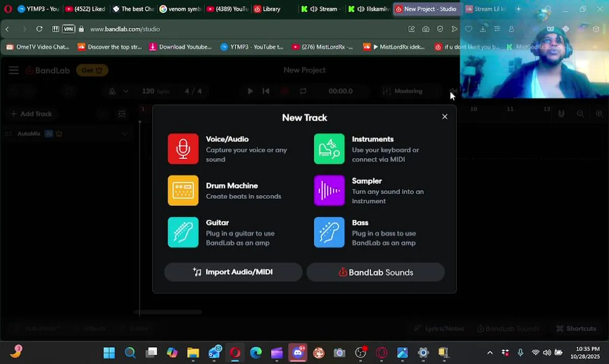Screen dimensions: 609x364
Task: Open the taskbar volume control
Action: (547, 353)
